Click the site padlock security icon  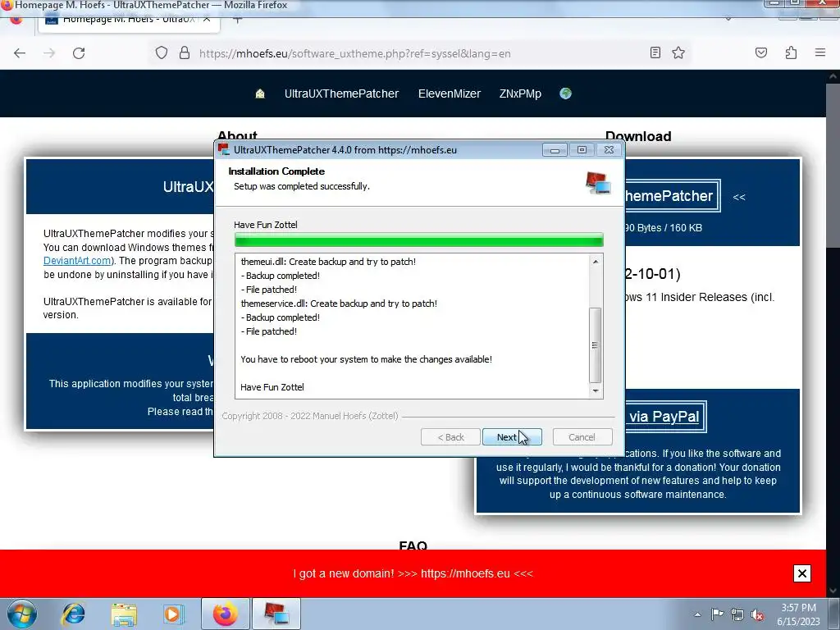pyautogui.click(x=185, y=53)
